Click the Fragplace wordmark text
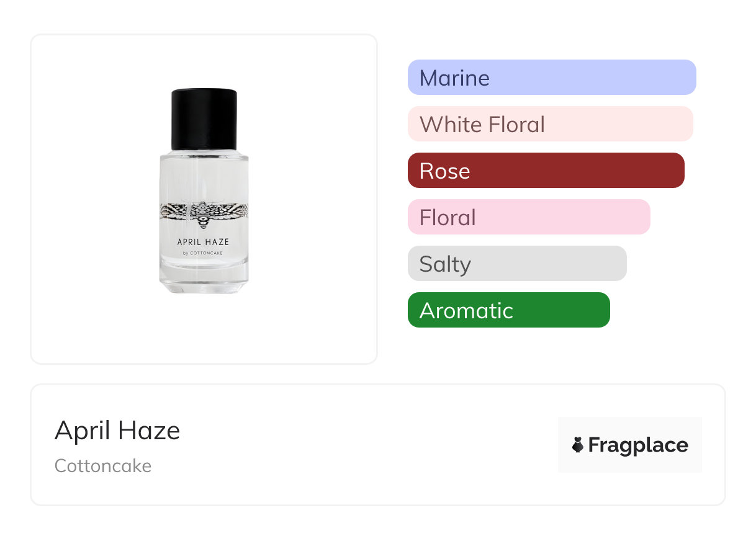Screen dimensions: 756x536 [x=638, y=445]
